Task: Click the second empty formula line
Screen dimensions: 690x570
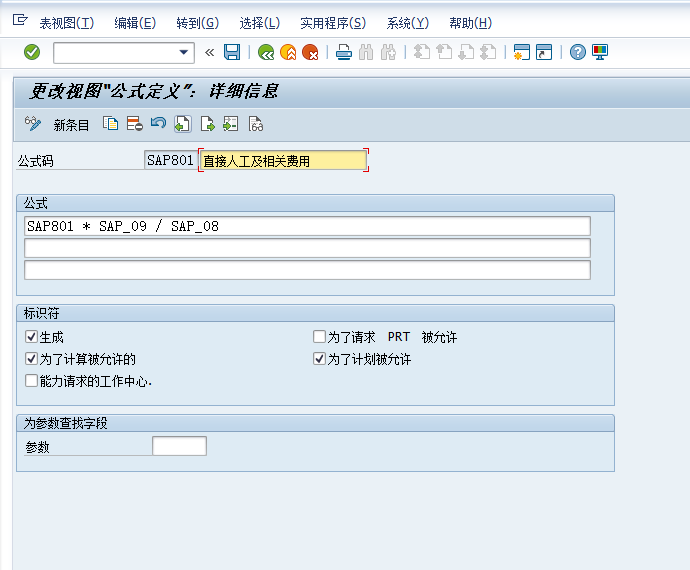Action: pyautogui.click(x=307, y=248)
